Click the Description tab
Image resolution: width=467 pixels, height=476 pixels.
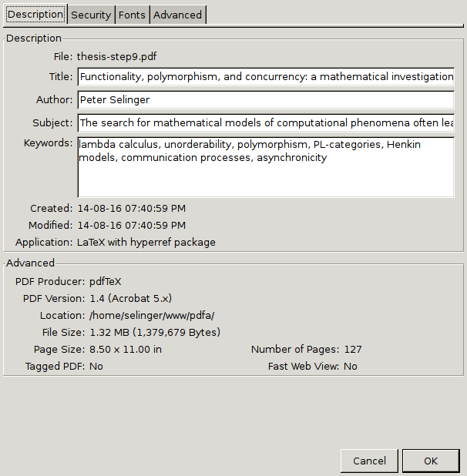point(35,15)
